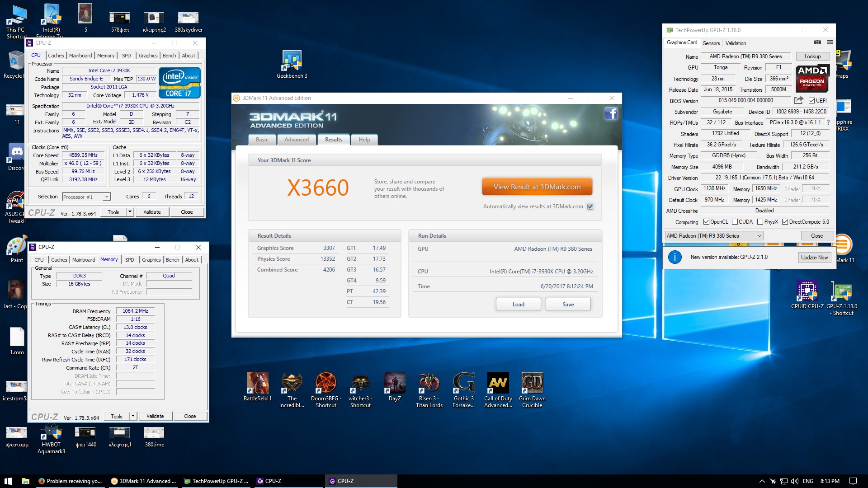Screen dimensions: 868x488
Task: Click the DRAM Frequency value 1064.2 MHz
Action: pyautogui.click(x=135, y=311)
